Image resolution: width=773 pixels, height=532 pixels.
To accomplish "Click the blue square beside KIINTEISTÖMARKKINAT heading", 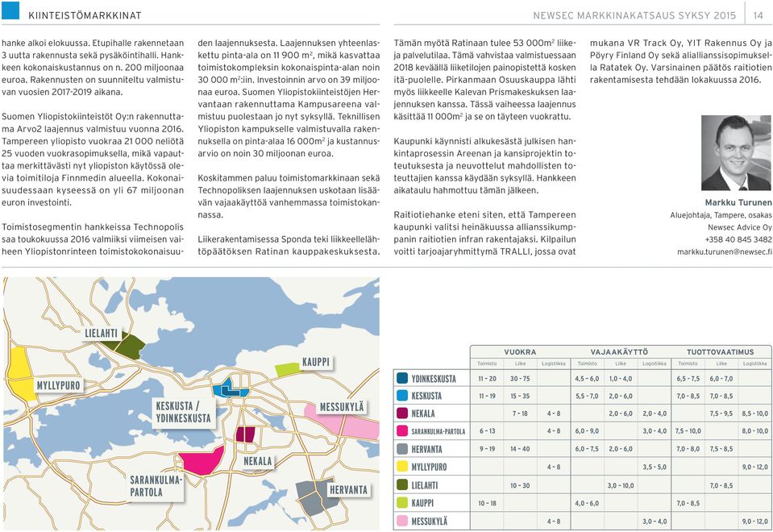I will (10, 10).
